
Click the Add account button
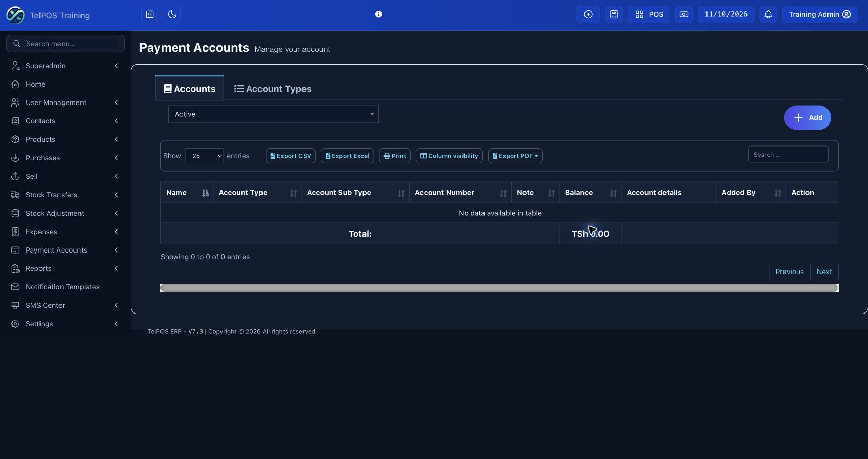click(808, 118)
